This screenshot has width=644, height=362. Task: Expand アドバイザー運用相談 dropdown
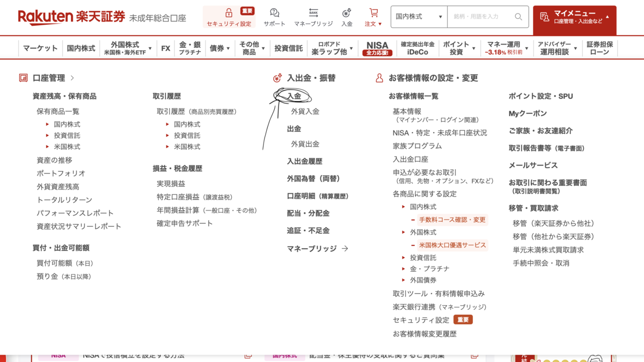(x=557, y=48)
